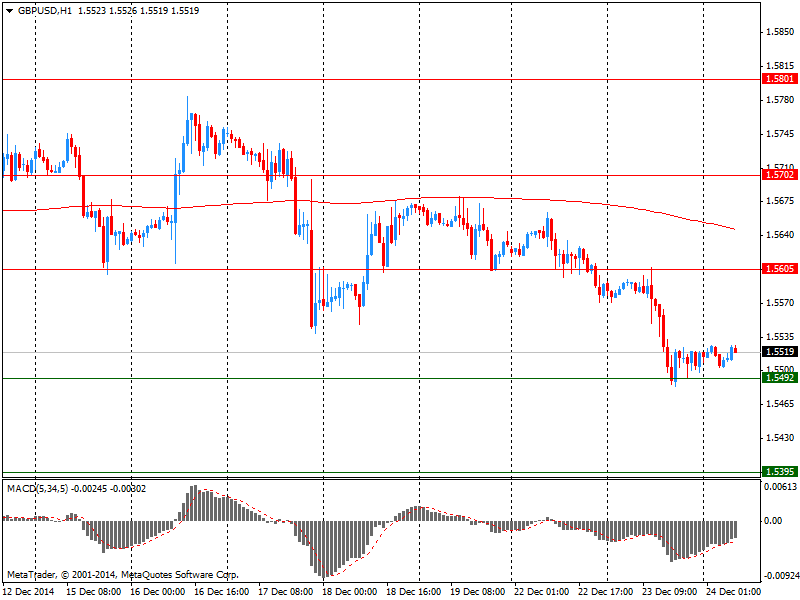Select the 1.5605 red price label
This screenshot has height=600, width=800.
pyautogui.click(x=780, y=269)
